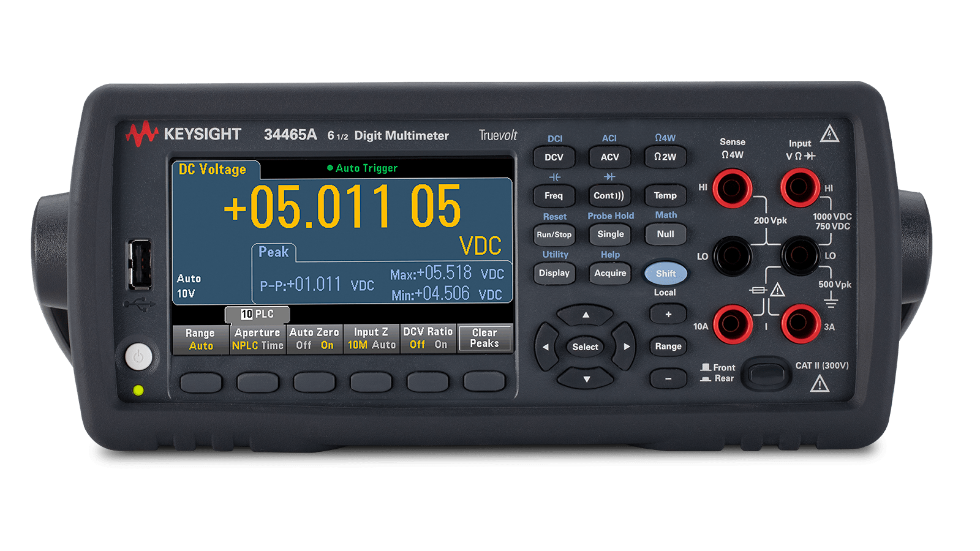Screen dimensions: 980x551
Task: Activate the blue Shift key
Action: click(x=666, y=274)
